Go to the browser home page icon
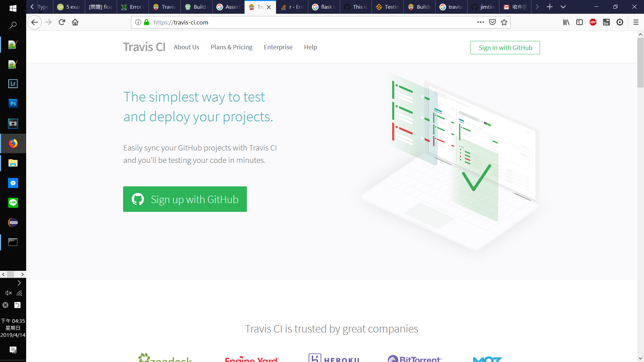 click(x=75, y=22)
